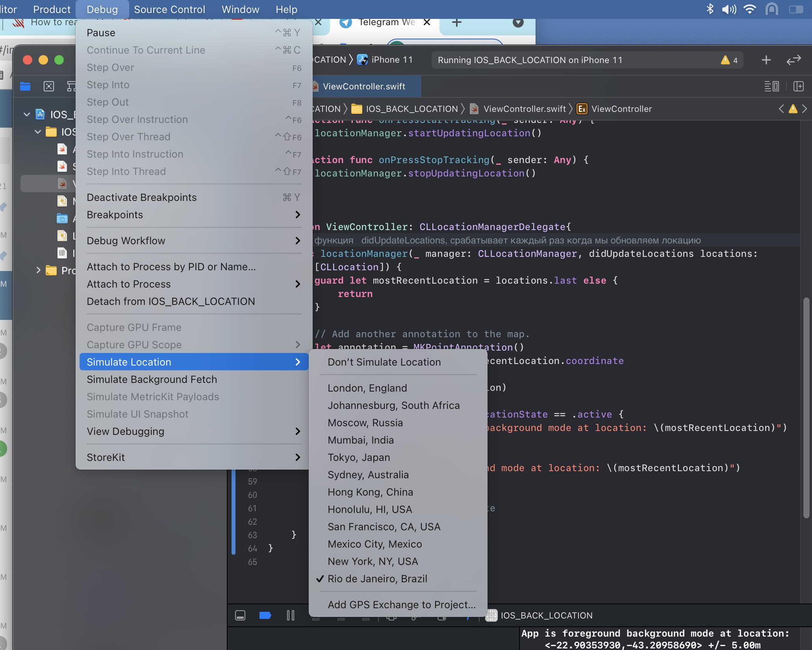This screenshot has height=650, width=812.
Task: Select the AppDelegate swift file icon
Action: click(x=62, y=149)
